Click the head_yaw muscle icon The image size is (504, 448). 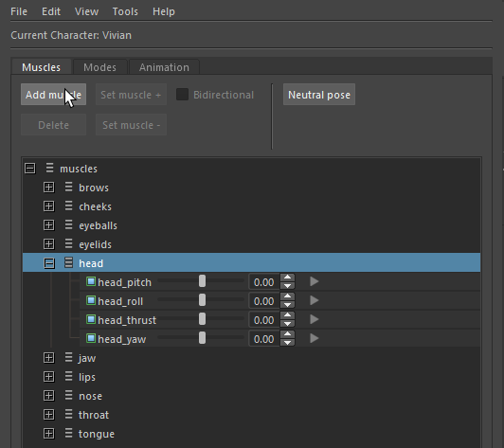coord(91,339)
